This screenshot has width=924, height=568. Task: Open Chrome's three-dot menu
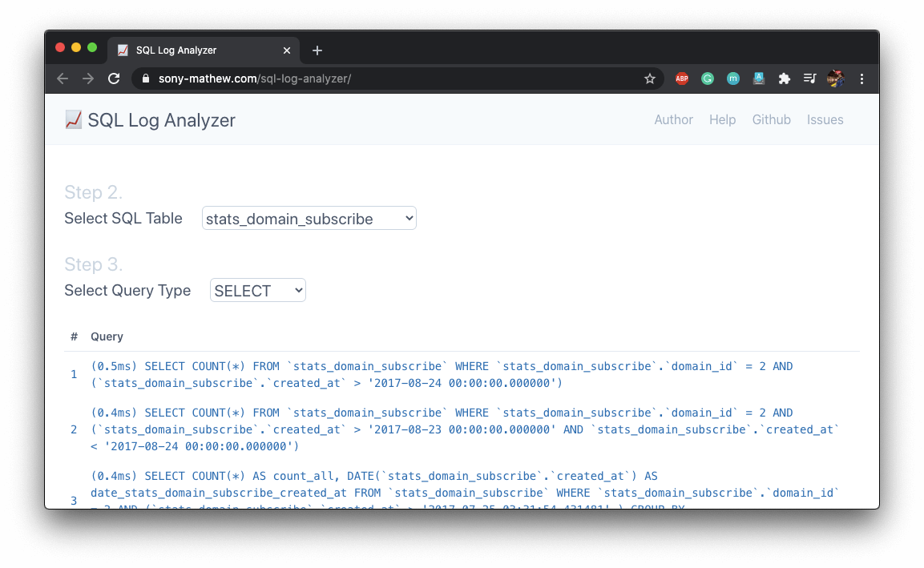[x=861, y=79]
